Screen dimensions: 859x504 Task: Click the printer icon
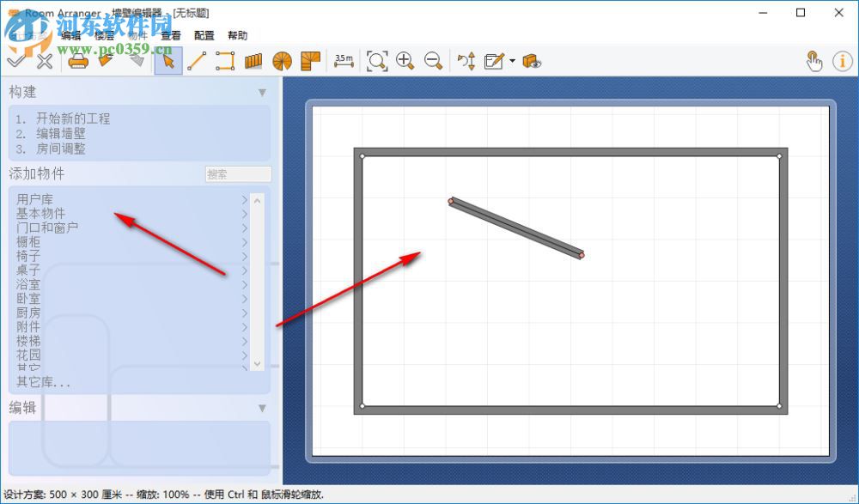click(78, 61)
